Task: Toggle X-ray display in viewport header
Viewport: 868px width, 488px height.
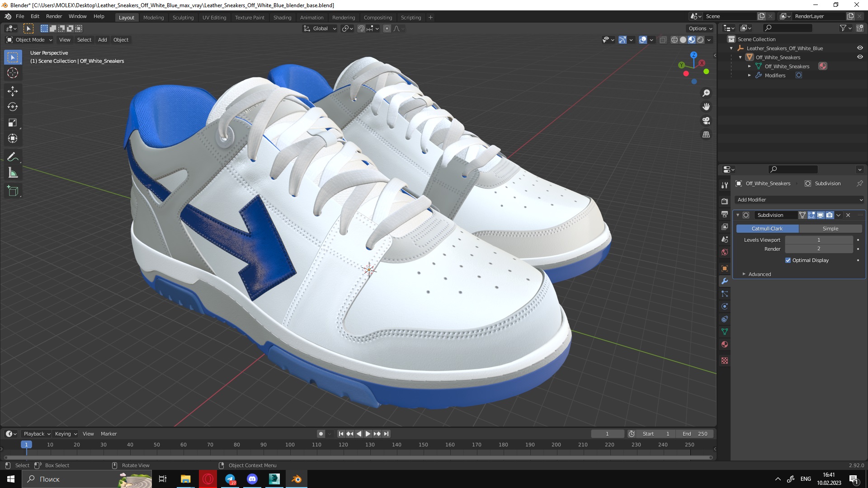Action: 663,40
